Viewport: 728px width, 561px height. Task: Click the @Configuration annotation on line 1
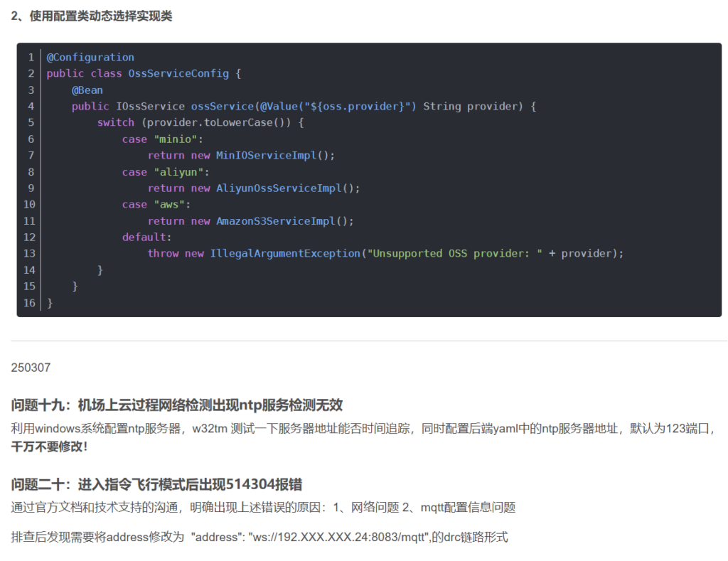click(x=90, y=57)
